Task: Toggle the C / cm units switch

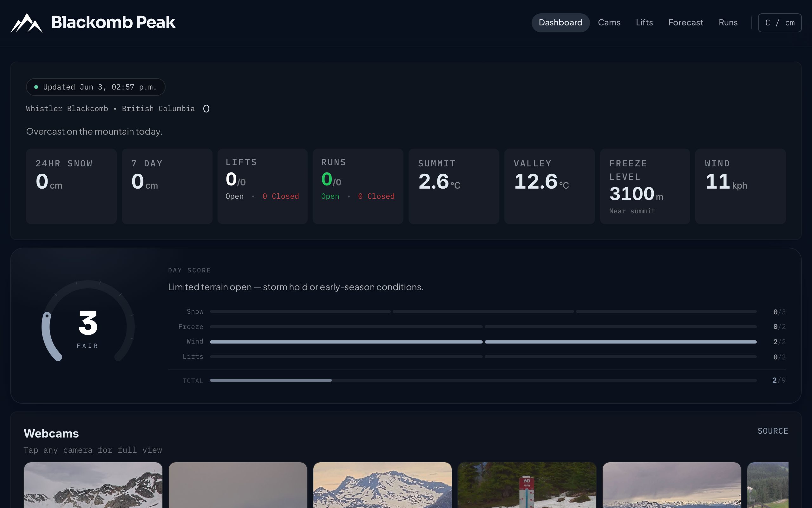Action: [779, 23]
